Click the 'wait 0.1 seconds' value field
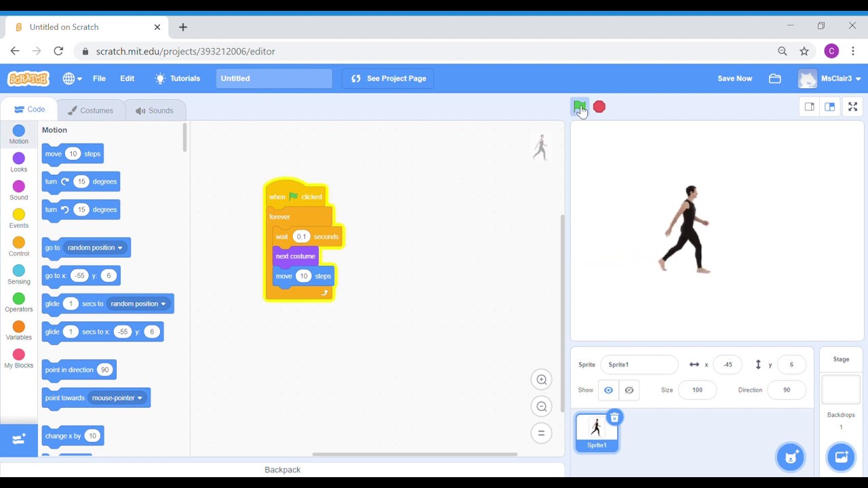Viewport: 868px width, 488px height. click(x=301, y=237)
